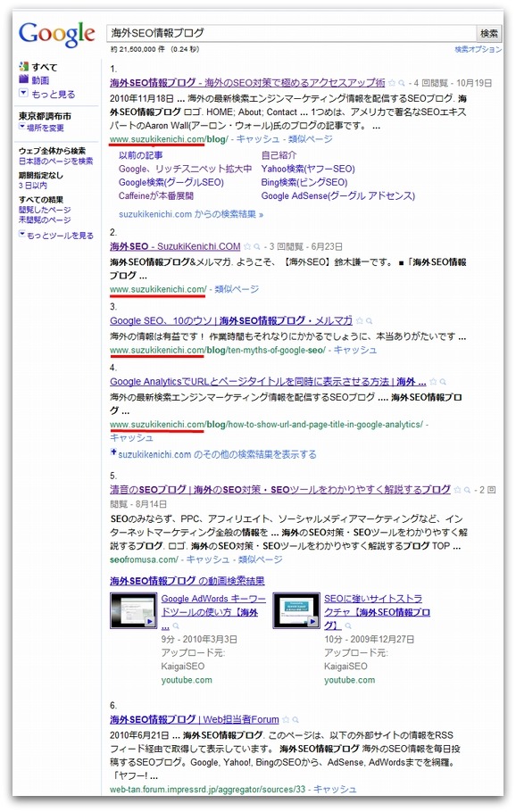This screenshot has width=516, height=812.
Task: Select the すべて search category
Action: [x=45, y=67]
